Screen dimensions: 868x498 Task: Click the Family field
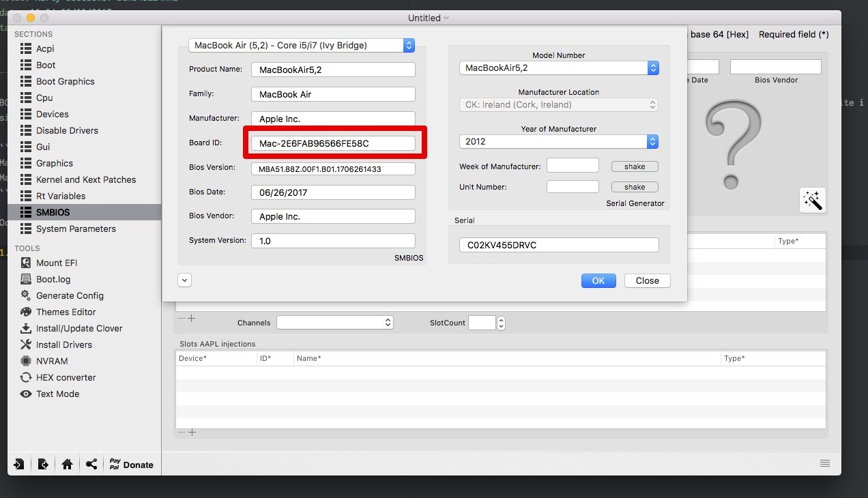333,94
